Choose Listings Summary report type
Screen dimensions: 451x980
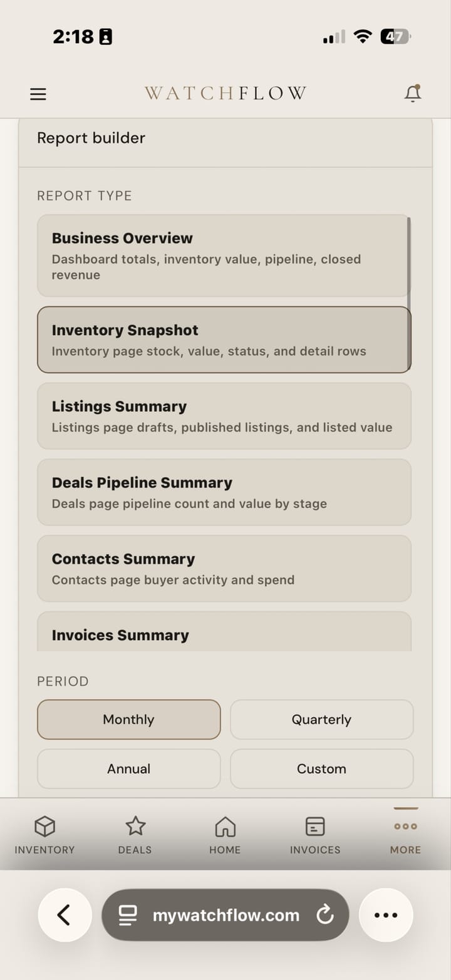[222, 416]
